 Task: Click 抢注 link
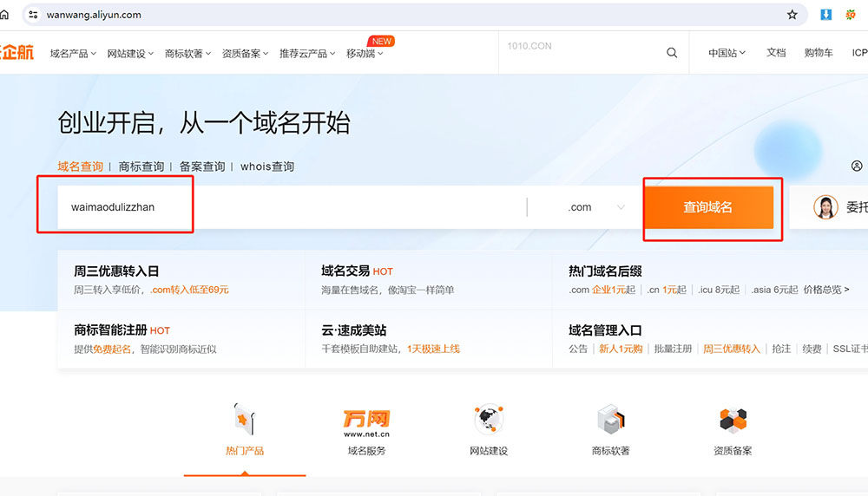[781, 349]
